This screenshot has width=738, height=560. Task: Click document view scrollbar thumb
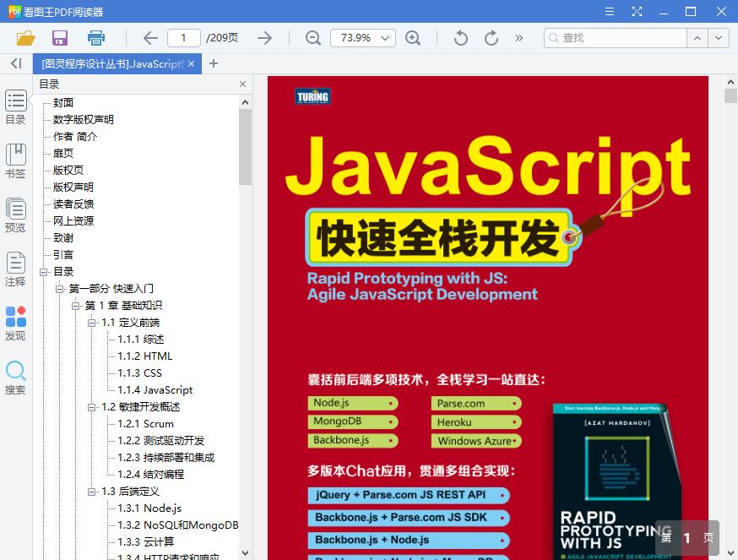(x=731, y=96)
